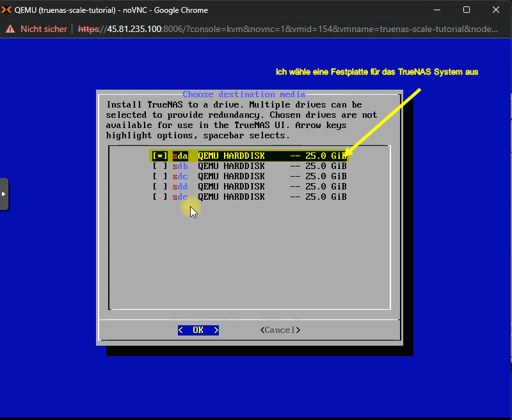This screenshot has height=420, width=512.
Task: Click the 'Nicht sicher' label in address bar
Action: point(44,29)
